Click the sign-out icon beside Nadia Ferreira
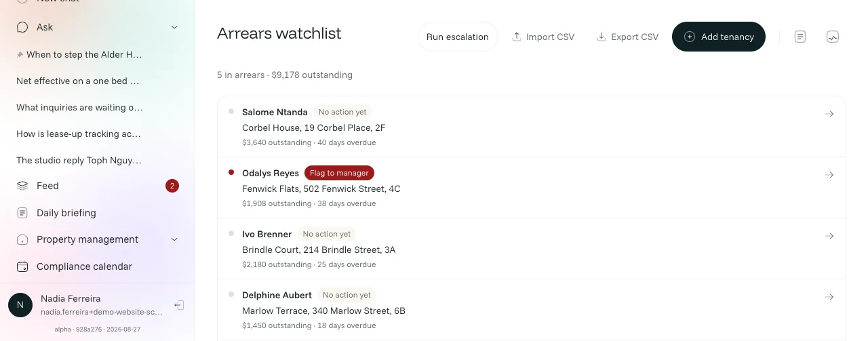This screenshot has height=341, width=868. coord(179,305)
